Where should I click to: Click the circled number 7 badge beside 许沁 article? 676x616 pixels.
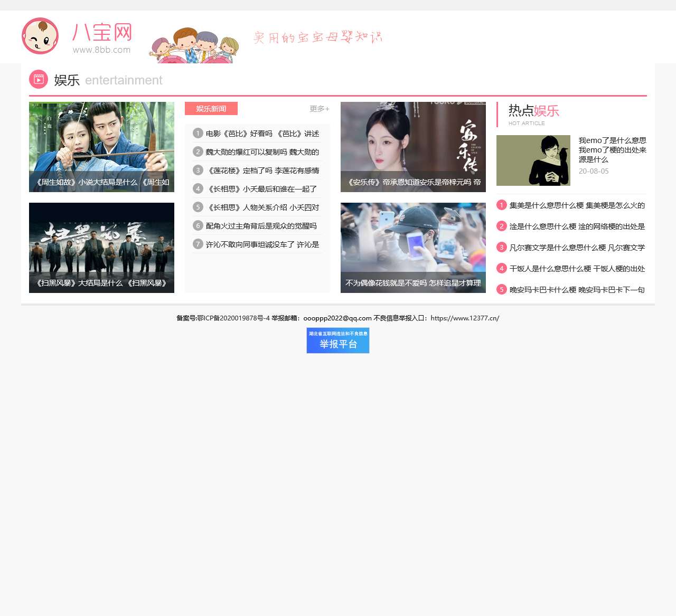[x=198, y=244]
